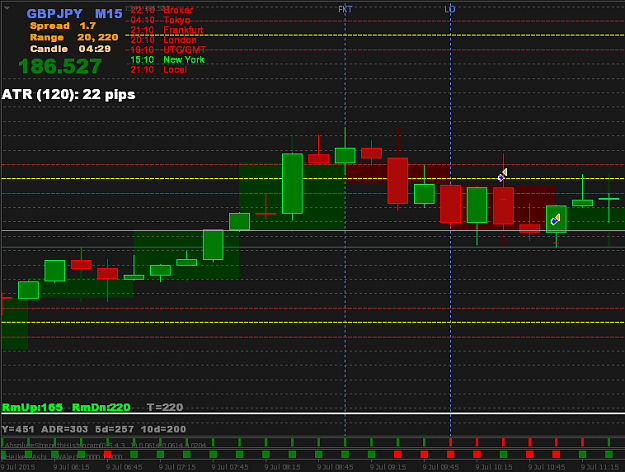Viewport: 625px width, 472px height.
Task: Select the Spread 1.7 readout
Action: coord(63,26)
